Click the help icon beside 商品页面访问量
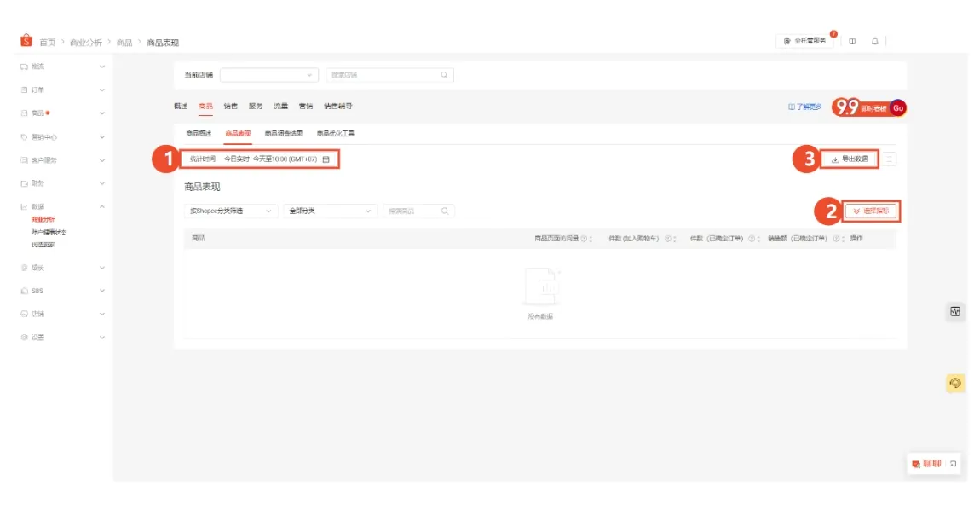 click(x=584, y=239)
